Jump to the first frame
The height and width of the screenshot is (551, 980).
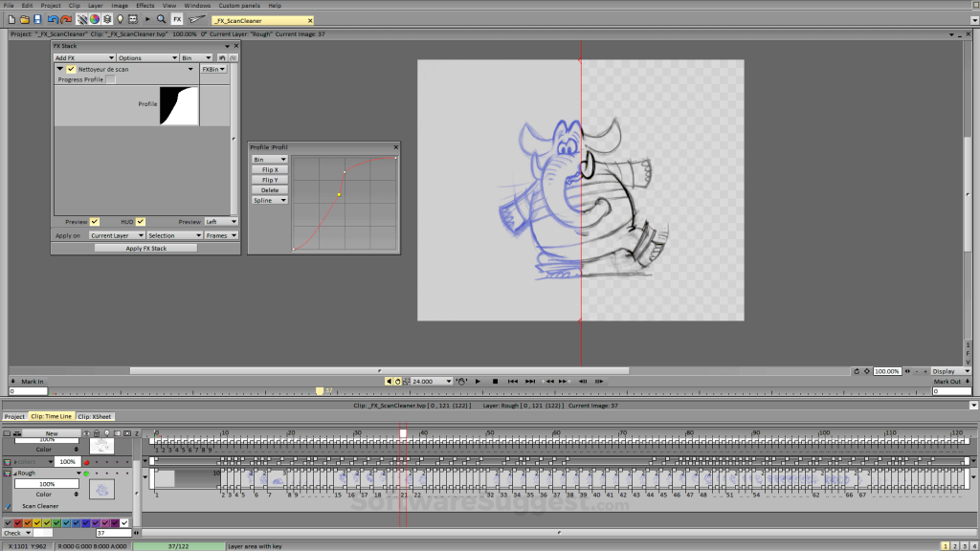(513, 381)
